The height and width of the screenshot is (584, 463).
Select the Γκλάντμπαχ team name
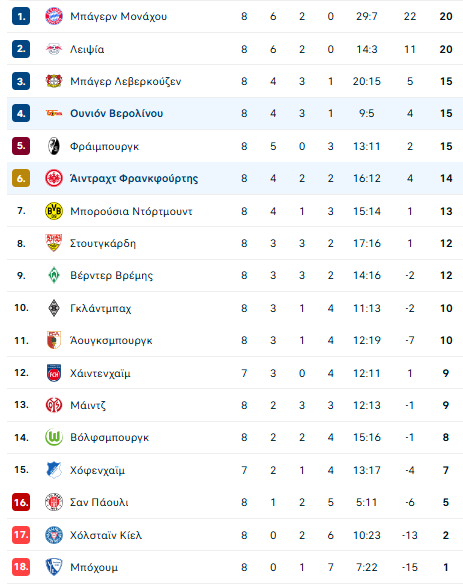click(x=101, y=308)
